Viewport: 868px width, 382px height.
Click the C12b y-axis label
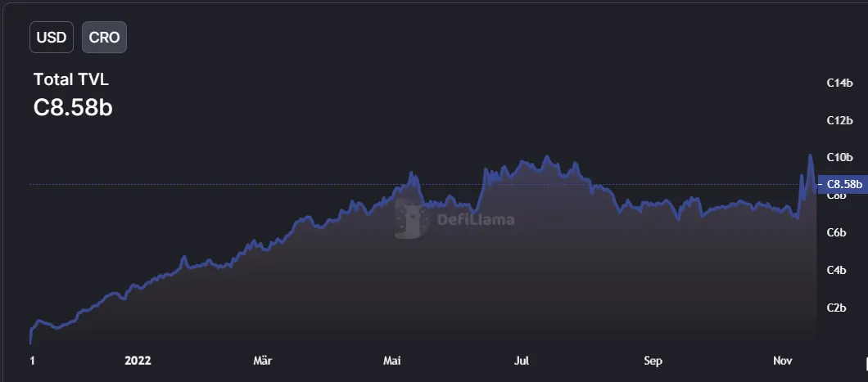point(840,120)
